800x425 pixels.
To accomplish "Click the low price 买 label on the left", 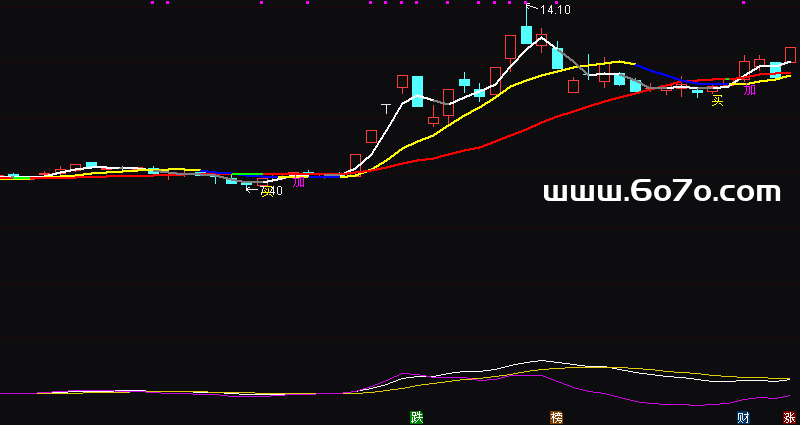I will (x=266, y=191).
